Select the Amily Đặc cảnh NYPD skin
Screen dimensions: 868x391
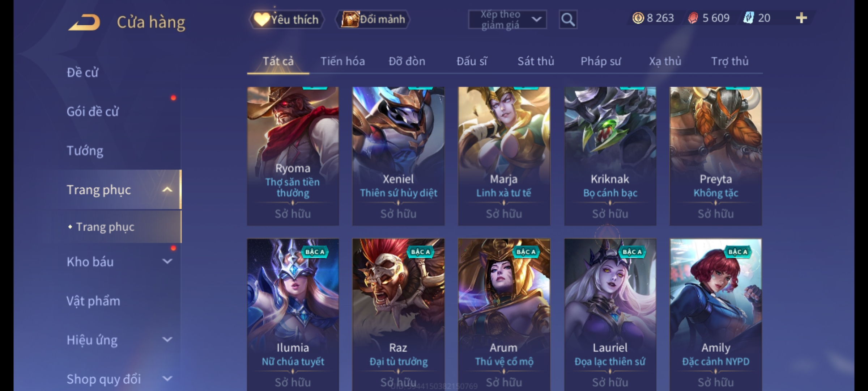716,315
